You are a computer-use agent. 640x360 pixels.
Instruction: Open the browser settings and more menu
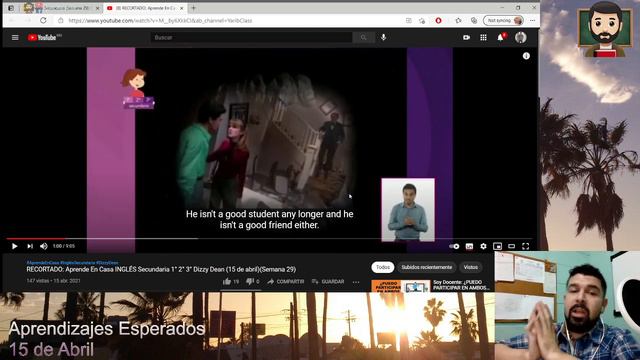(533, 20)
